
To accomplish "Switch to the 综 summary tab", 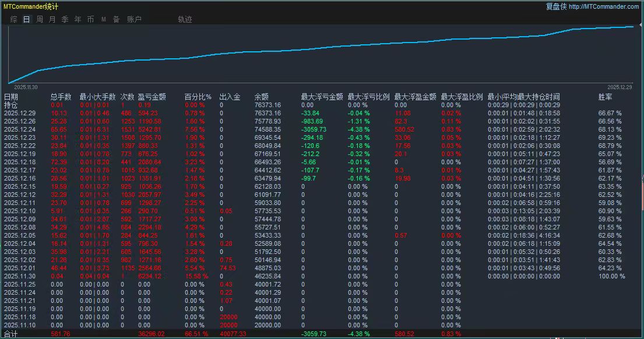I will 13,19.
